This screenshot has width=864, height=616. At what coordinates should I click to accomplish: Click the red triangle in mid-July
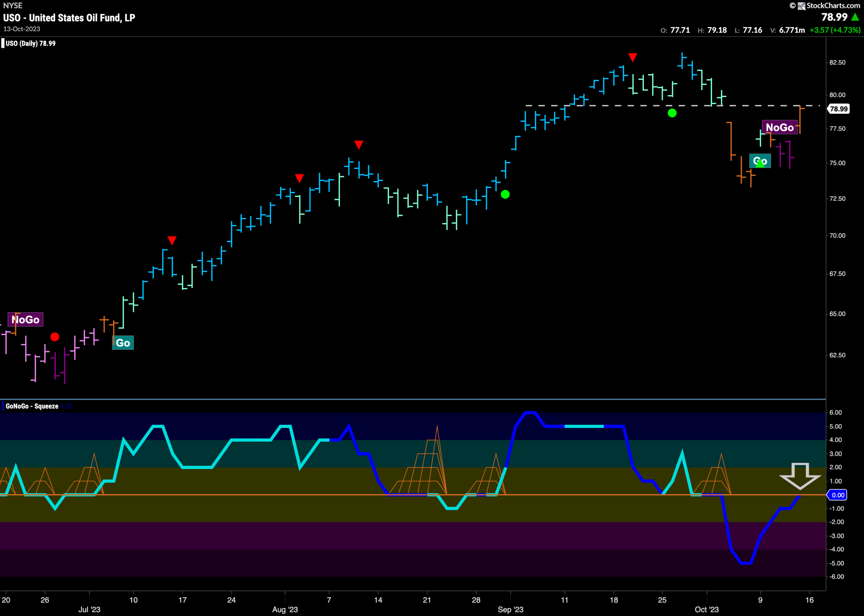[172, 240]
